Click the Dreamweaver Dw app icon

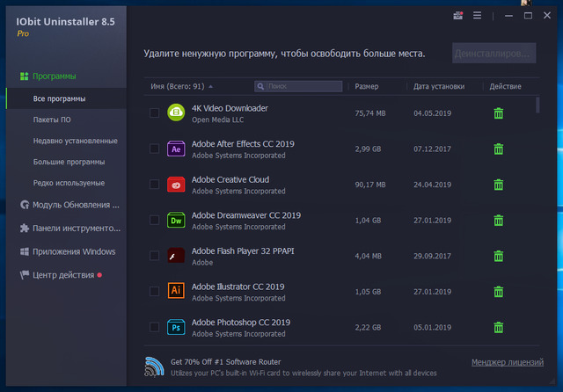(x=176, y=221)
